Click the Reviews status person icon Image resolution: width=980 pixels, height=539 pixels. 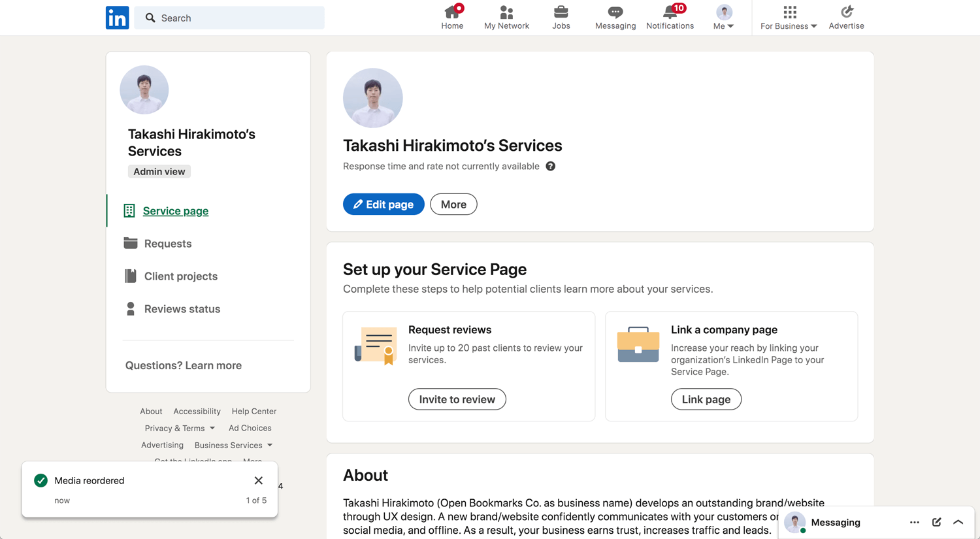coord(131,308)
